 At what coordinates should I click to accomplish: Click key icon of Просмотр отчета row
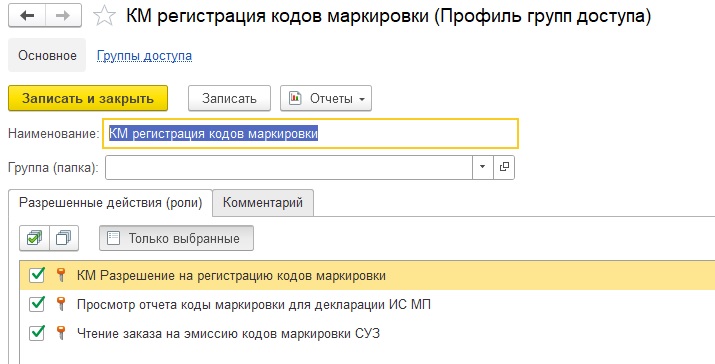click(x=61, y=304)
